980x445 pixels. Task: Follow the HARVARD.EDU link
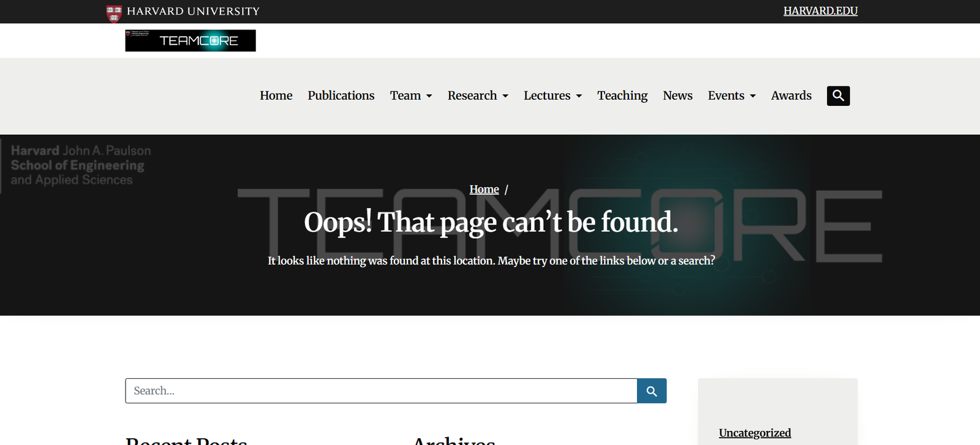click(x=820, y=11)
